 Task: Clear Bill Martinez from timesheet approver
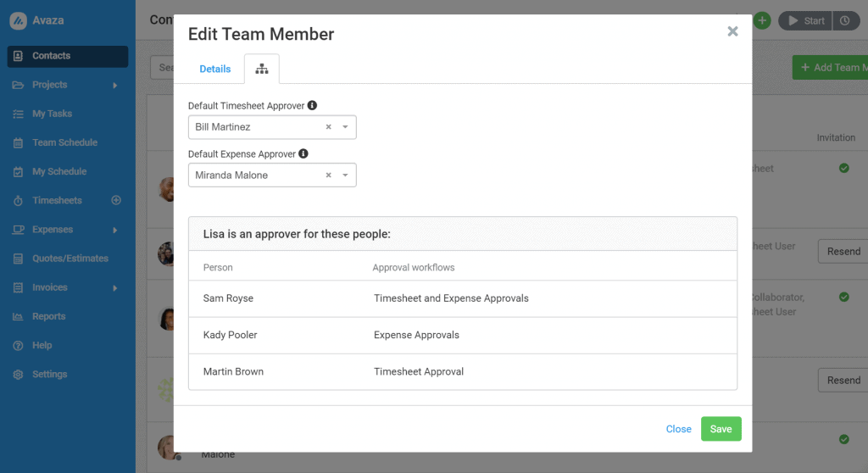[328, 127]
